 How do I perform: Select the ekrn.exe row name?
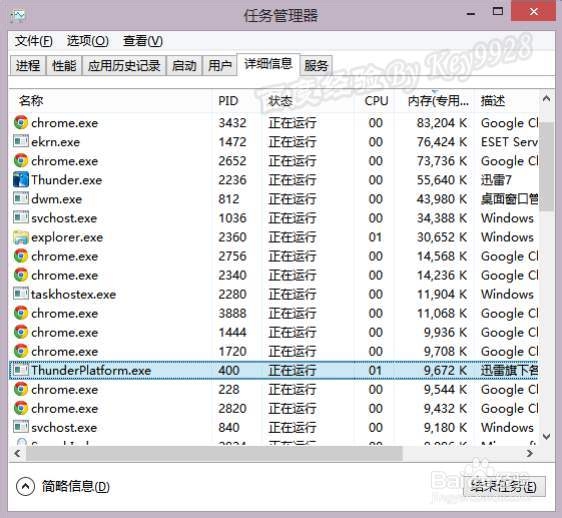tap(56, 142)
